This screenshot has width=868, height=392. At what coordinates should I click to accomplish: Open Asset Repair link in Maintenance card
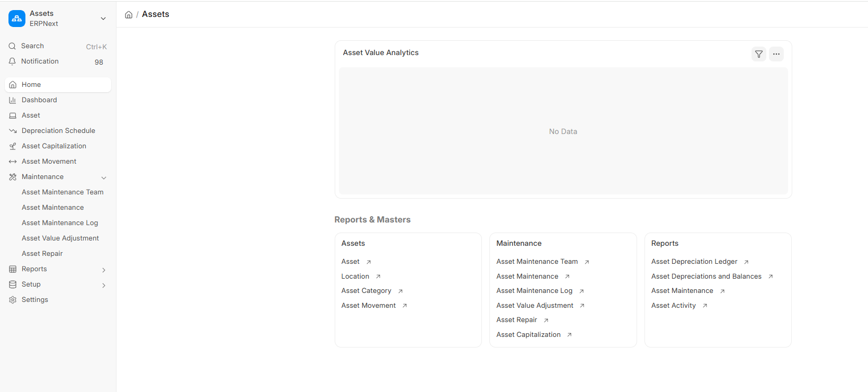(517, 320)
